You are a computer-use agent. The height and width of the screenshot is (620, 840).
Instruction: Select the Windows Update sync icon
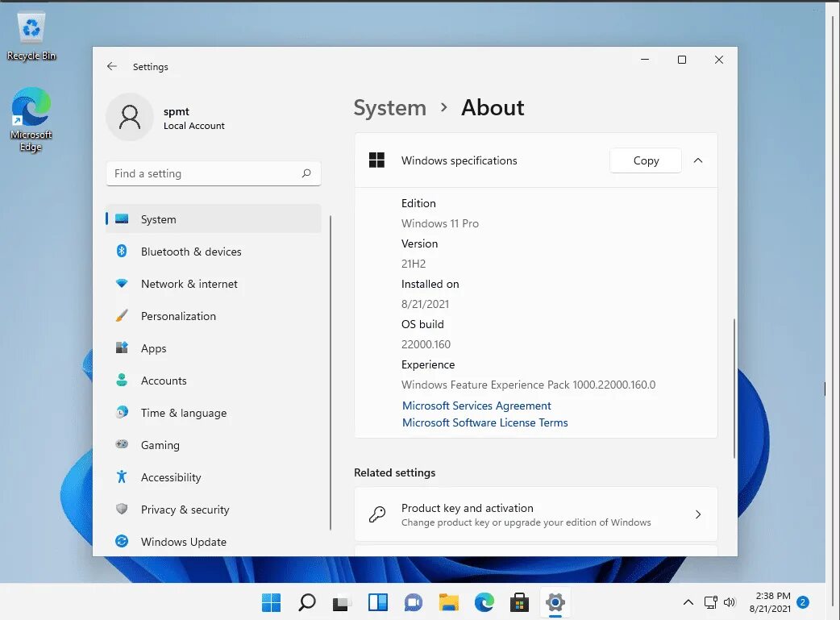pyautogui.click(x=122, y=541)
